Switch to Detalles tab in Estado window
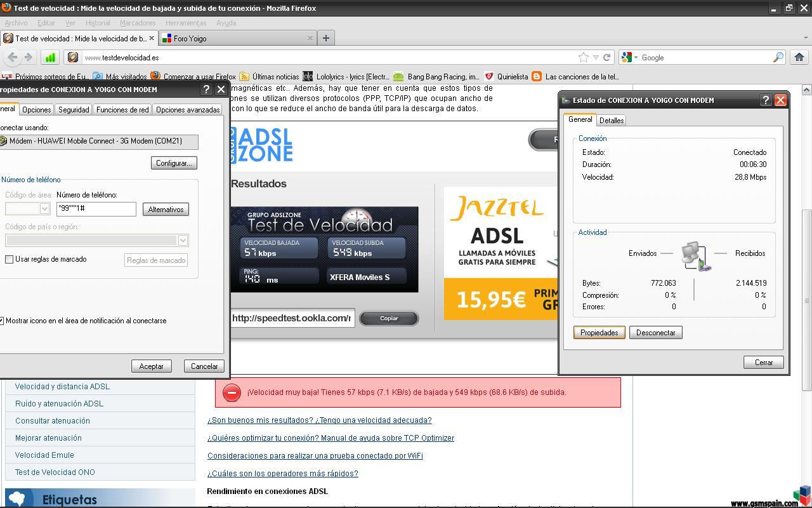The height and width of the screenshot is (508, 812). pos(612,120)
